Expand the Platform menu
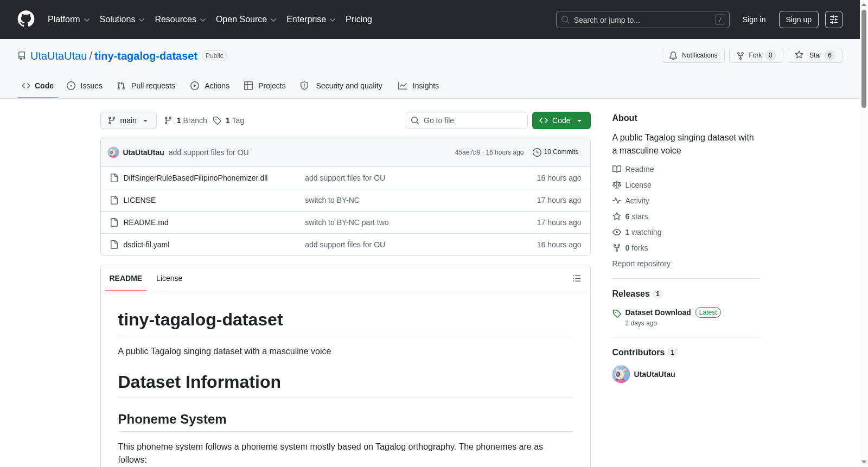868x467 pixels. click(69, 20)
